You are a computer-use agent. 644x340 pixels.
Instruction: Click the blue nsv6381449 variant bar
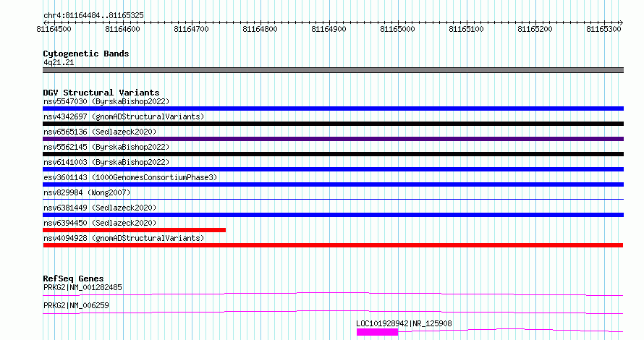pyautogui.click(x=333, y=215)
